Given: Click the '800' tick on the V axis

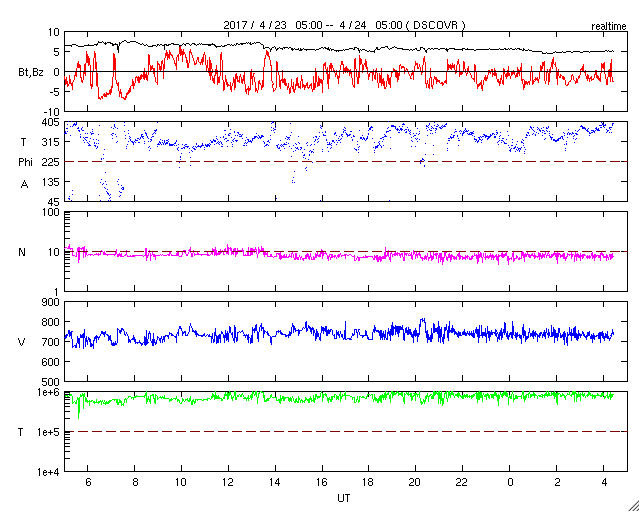Looking at the screenshot, I should pos(51,322).
